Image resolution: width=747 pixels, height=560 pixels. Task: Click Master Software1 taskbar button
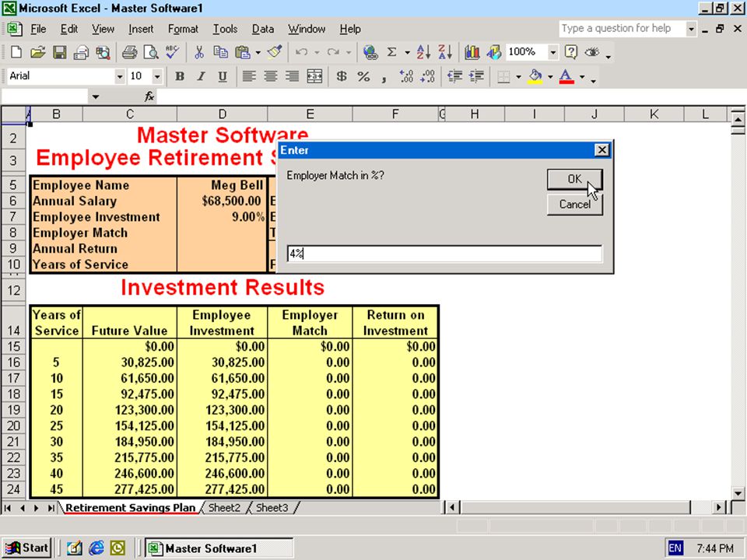pos(219,548)
